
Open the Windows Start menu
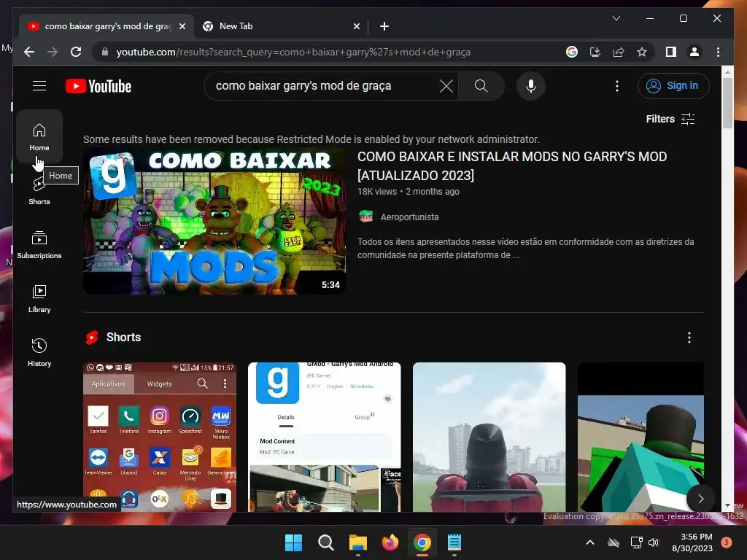(293, 542)
